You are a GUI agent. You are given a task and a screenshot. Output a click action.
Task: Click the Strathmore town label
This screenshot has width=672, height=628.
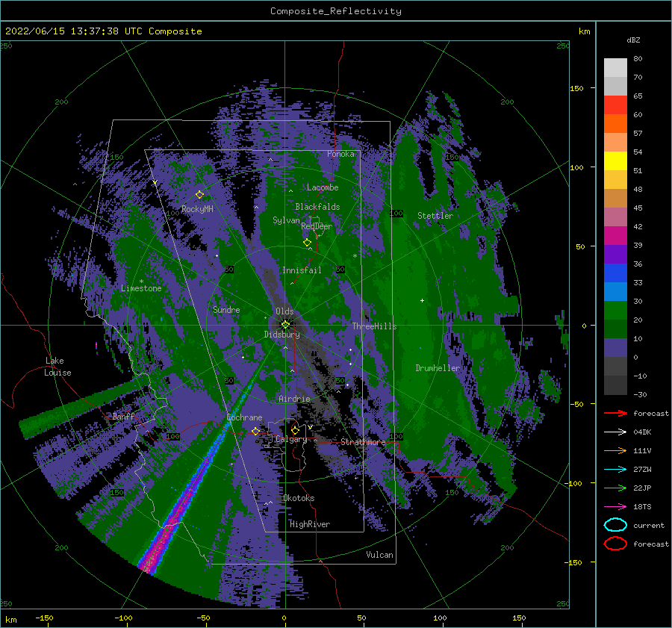(x=363, y=442)
